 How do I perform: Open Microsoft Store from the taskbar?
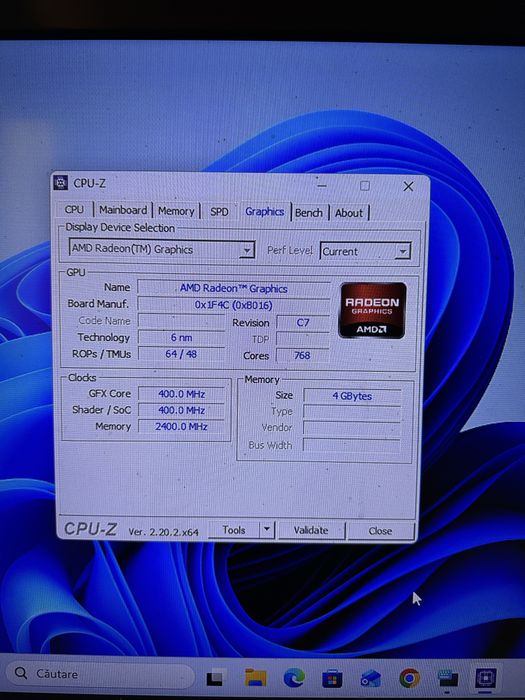[332, 679]
